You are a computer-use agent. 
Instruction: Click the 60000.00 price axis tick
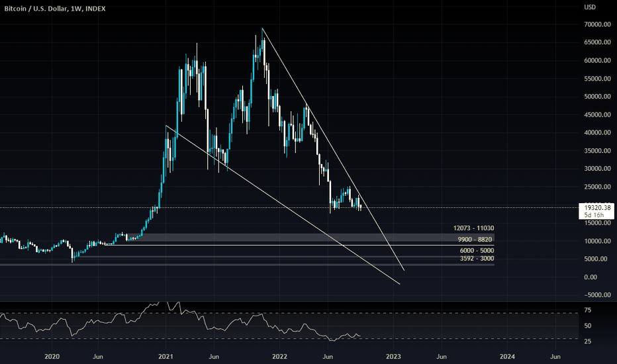pos(597,61)
